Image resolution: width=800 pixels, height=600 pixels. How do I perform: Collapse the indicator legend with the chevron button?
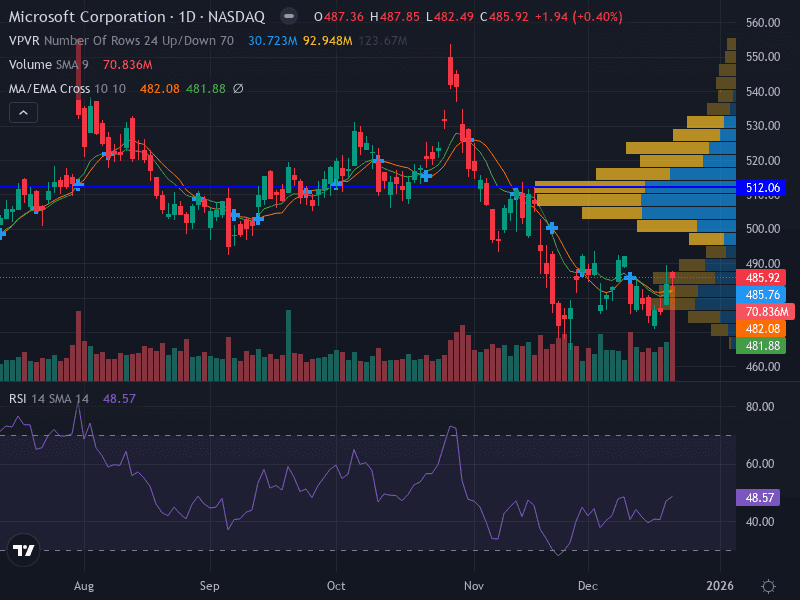click(23, 113)
